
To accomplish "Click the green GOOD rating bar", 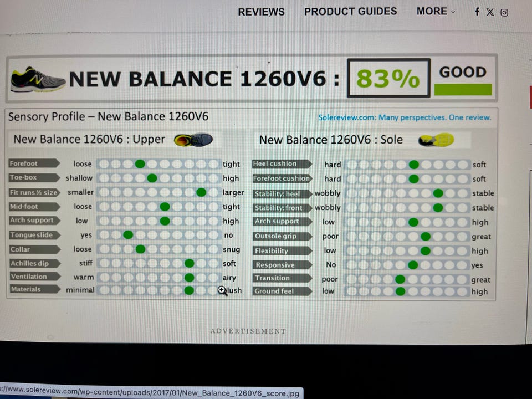I will tap(463, 90).
